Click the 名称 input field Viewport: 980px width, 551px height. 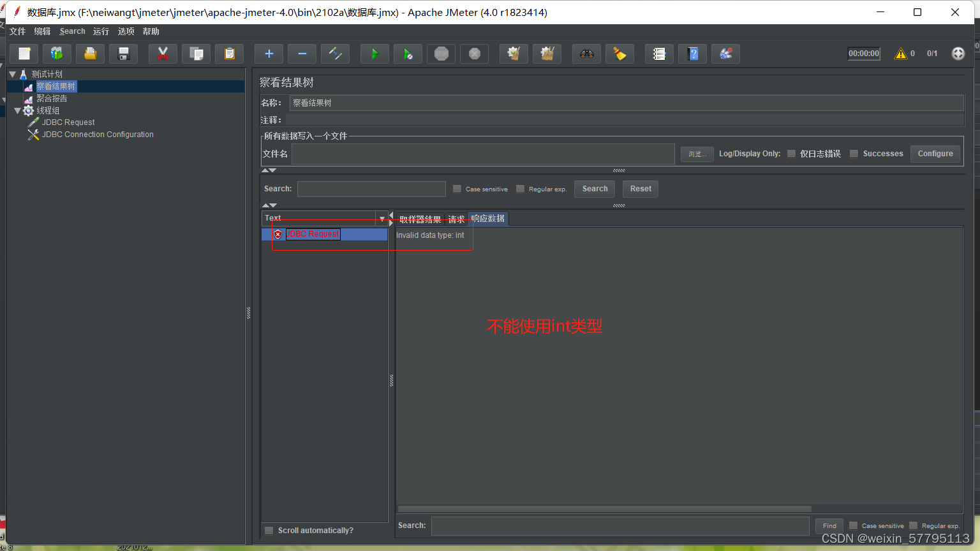pos(627,103)
